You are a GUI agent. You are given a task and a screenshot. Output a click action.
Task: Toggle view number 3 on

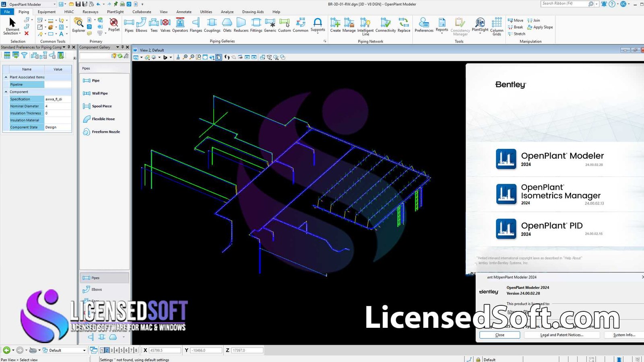(x=111, y=350)
